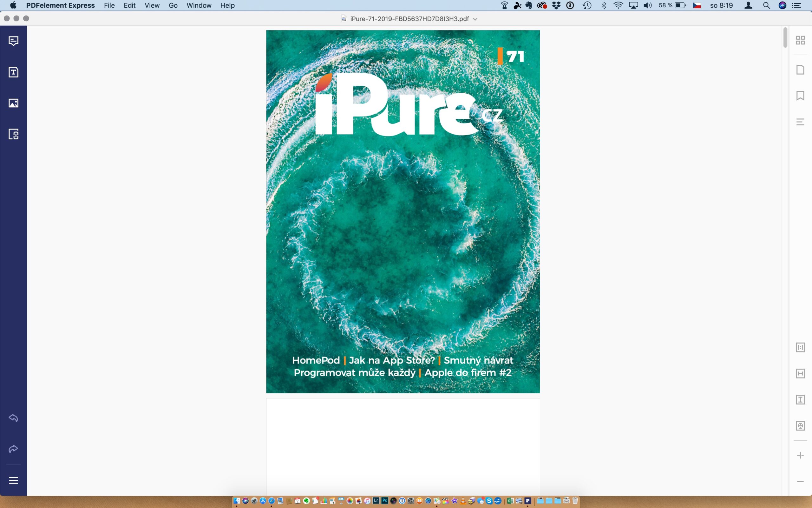The height and width of the screenshot is (508, 812).
Task: Click the 58 % battery indicator
Action: [672, 5]
